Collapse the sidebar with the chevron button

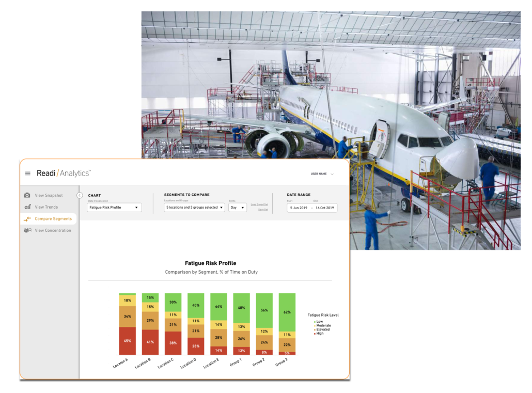80,195
